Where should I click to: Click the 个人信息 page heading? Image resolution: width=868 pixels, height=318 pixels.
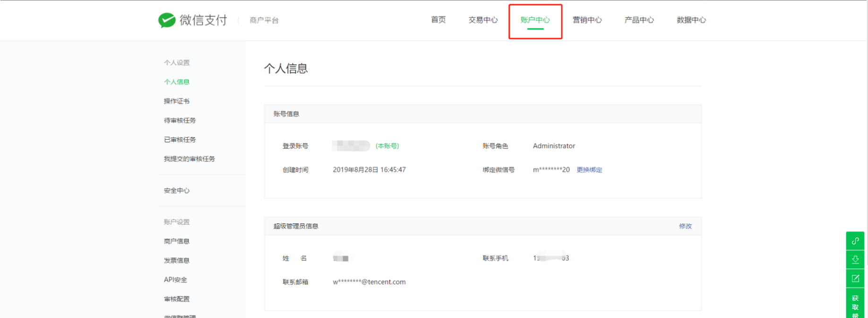tap(286, 69)
